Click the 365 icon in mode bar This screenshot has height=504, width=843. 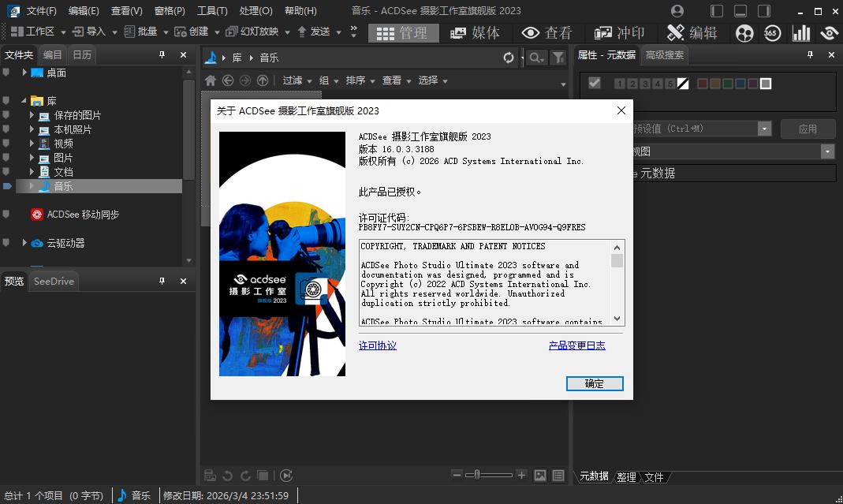point(772,32)
